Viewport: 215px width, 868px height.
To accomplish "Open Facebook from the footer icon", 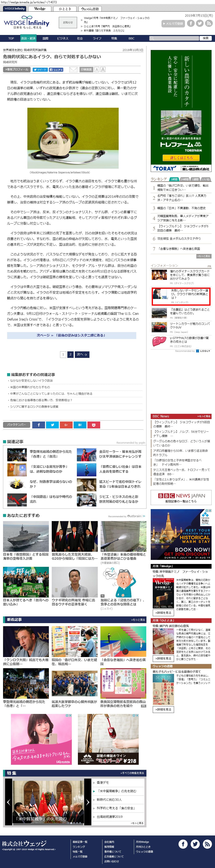I will (183, 844).
